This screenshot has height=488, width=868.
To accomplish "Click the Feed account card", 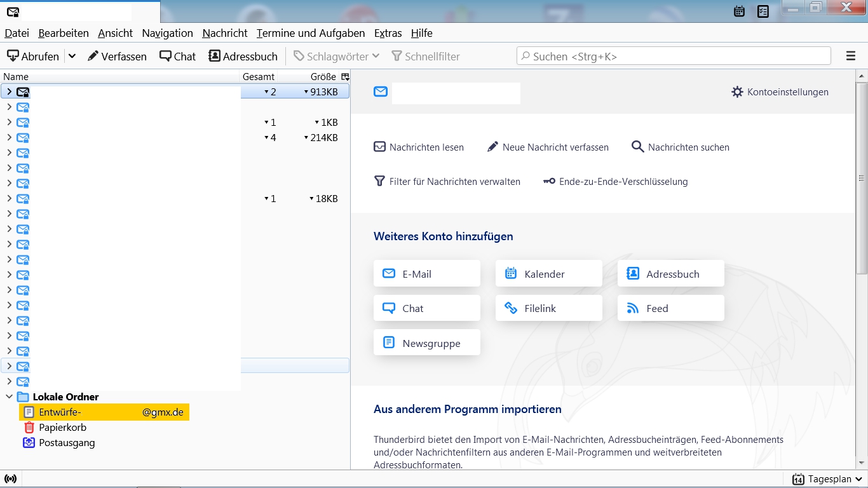I will 671,308.
